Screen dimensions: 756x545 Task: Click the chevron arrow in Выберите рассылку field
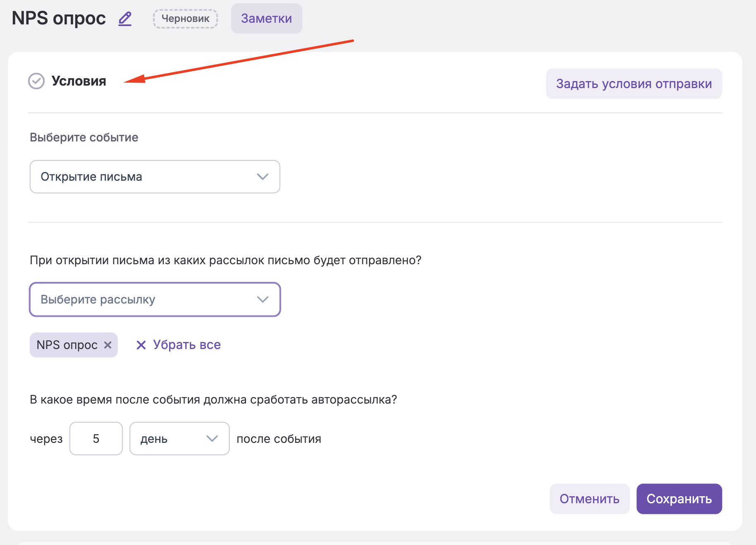(263, 299)
